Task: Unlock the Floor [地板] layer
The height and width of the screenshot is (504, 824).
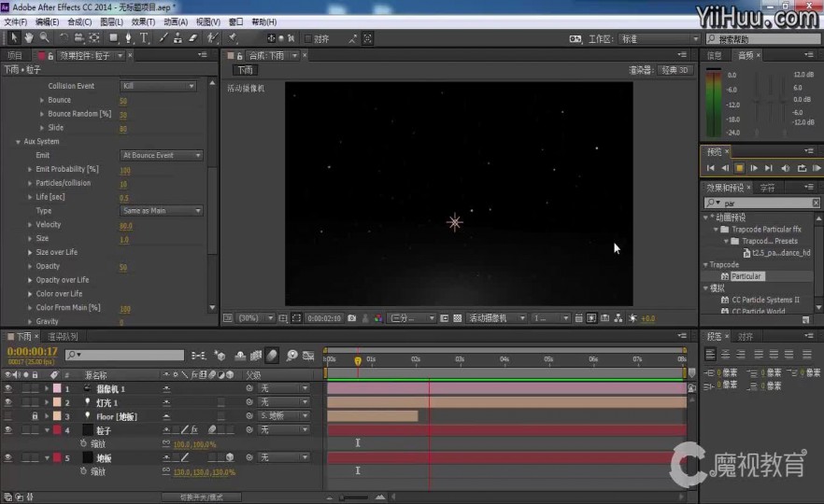Action: (35, 416)
